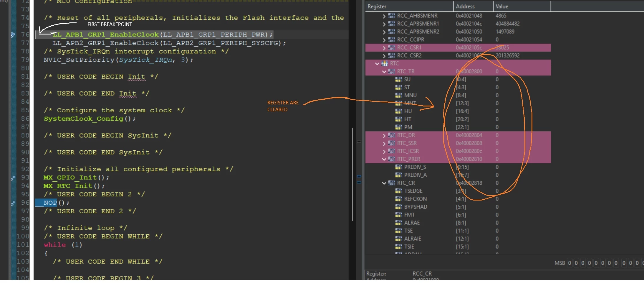Expand the RTC_ICSR register
644x289 pixels.
point(384,151)
